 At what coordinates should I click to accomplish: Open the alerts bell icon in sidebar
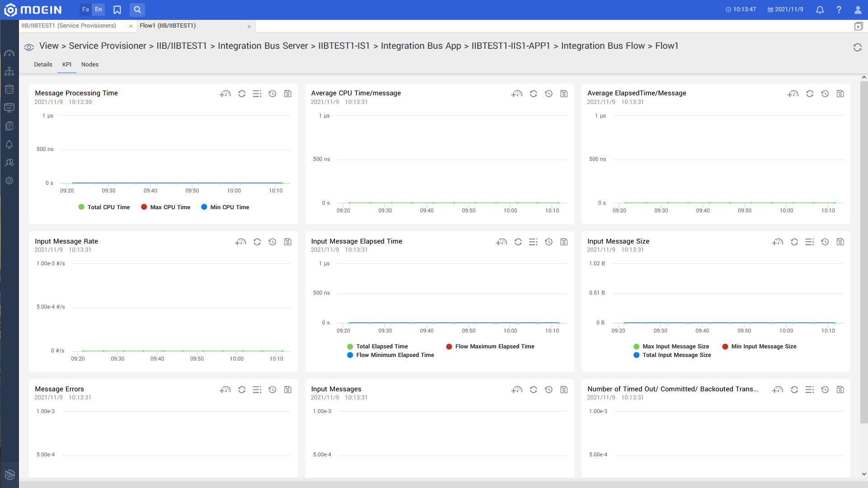point(9,144)
